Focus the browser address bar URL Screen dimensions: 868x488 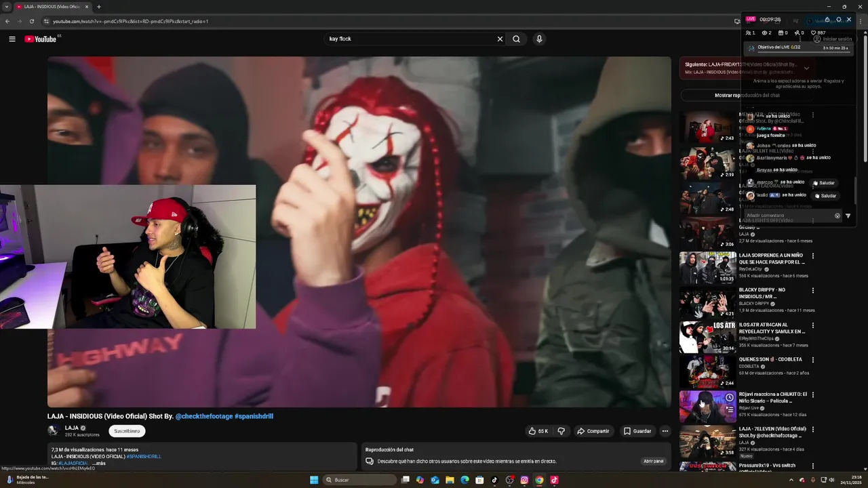pos(130,21)
